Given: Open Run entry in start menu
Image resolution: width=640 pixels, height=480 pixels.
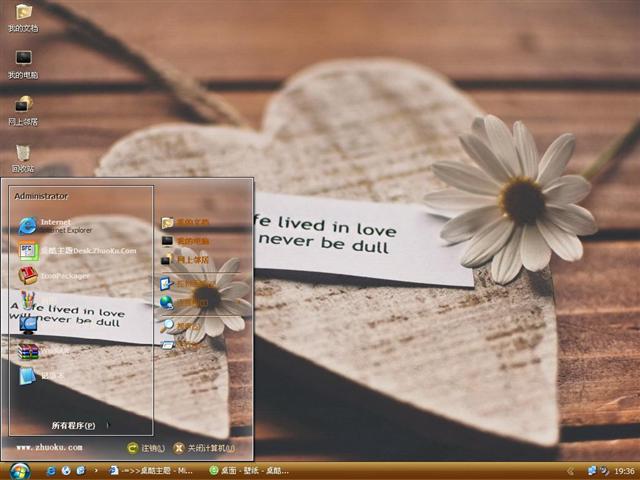Looking at the screenshot, I should 180,345.
